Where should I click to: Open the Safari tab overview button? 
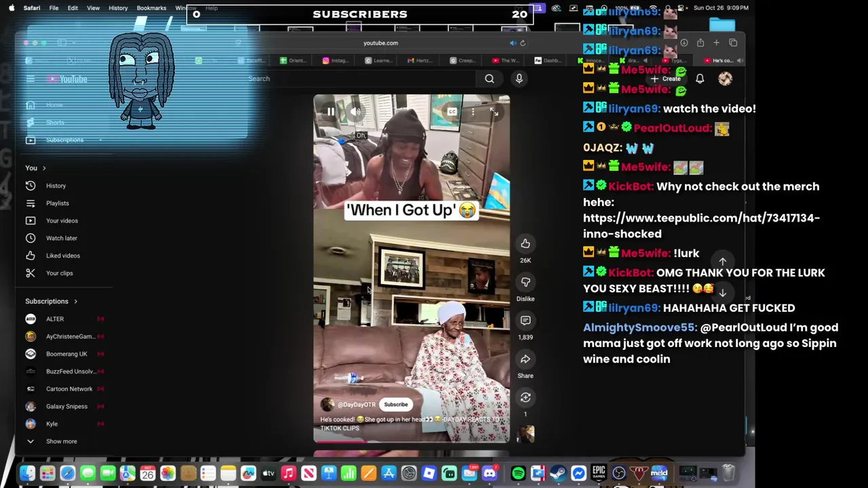733,43
